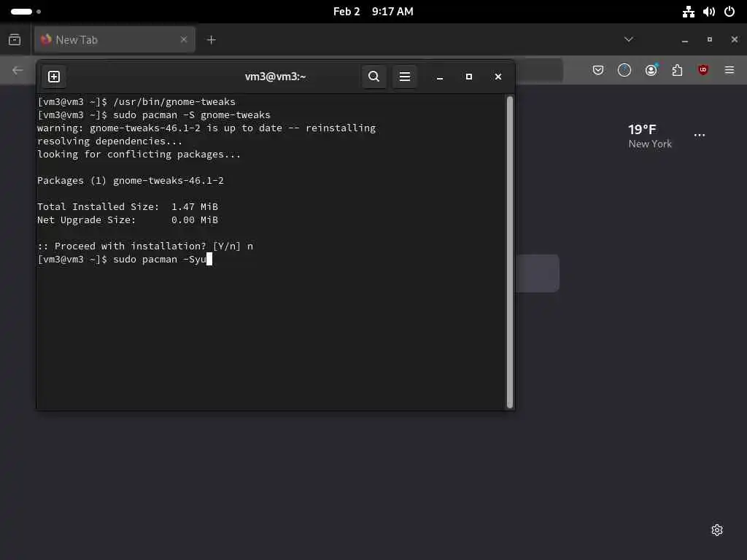
Task: Open the Pocket save icon
Action: [x=598, y=71]
